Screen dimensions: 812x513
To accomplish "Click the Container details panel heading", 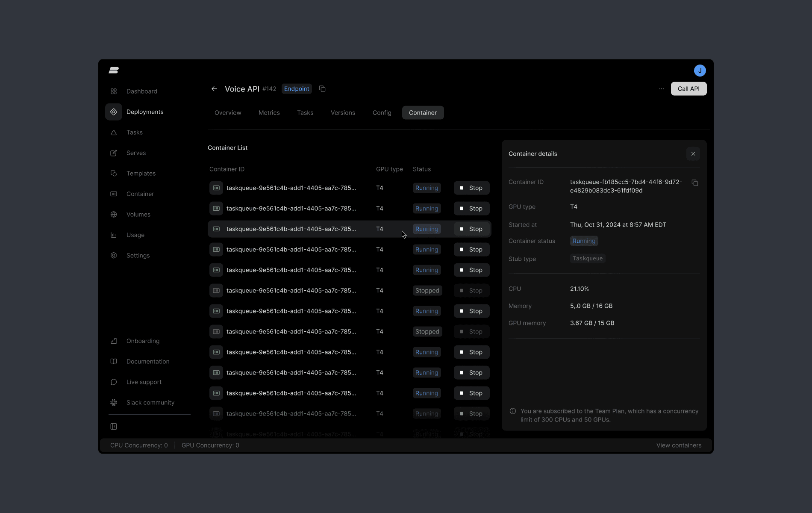I will [533, 154].
